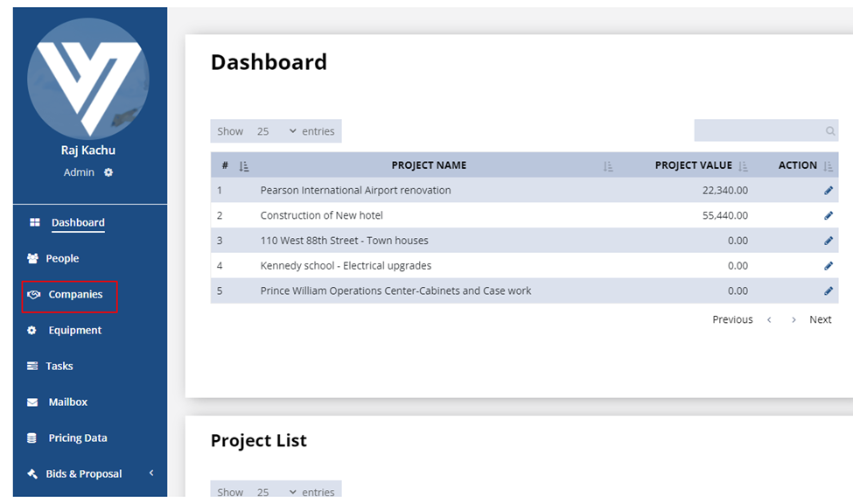Click the Previous pagination link
853x504 pixels.
(x=732, y=319)
